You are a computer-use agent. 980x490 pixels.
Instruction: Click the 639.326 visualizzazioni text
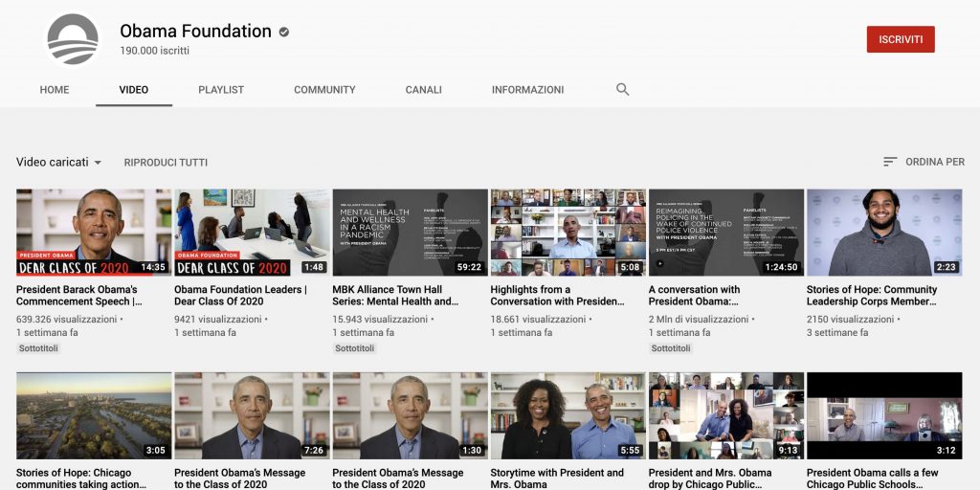pyautogui.click(x=67, y=320)
